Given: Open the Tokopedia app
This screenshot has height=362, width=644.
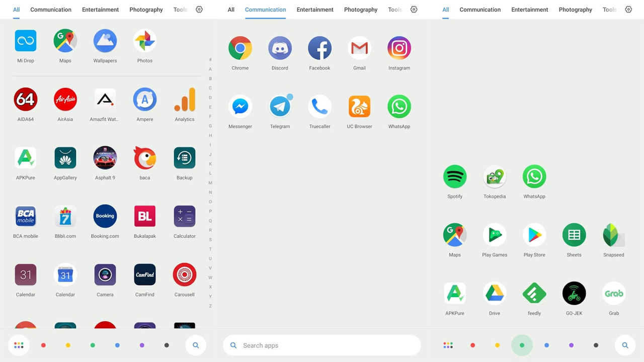Looking at the screenshot, I should (495, 176).
